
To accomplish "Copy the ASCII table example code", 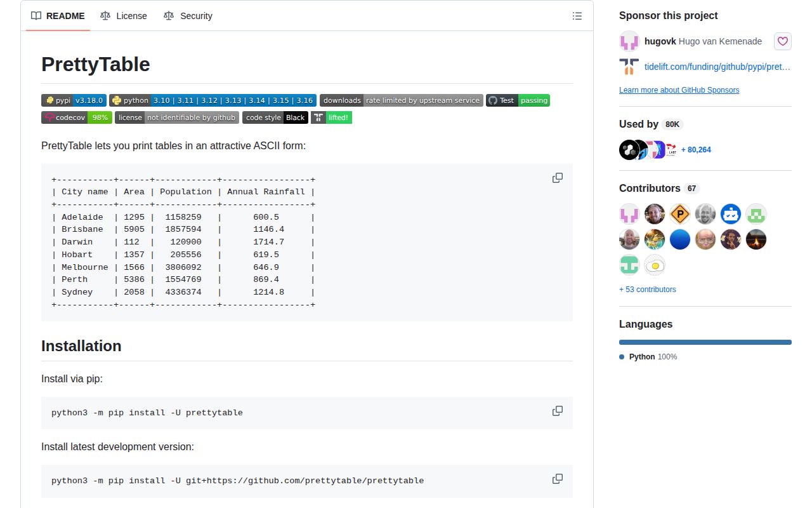I will coord(558,178).
